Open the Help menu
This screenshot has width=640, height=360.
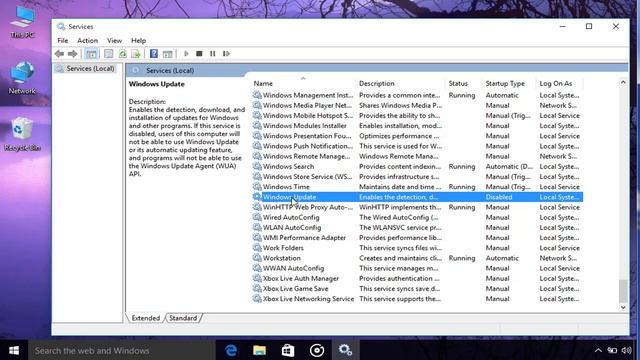(x=138, y=40)
